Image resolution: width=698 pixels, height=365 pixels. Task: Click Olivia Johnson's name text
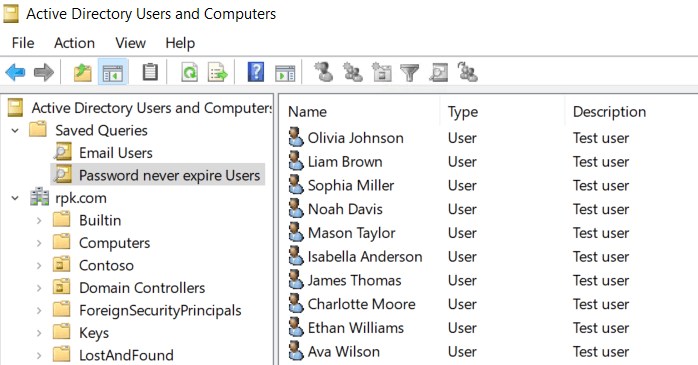pyautogui.click(x=356, y=138)
